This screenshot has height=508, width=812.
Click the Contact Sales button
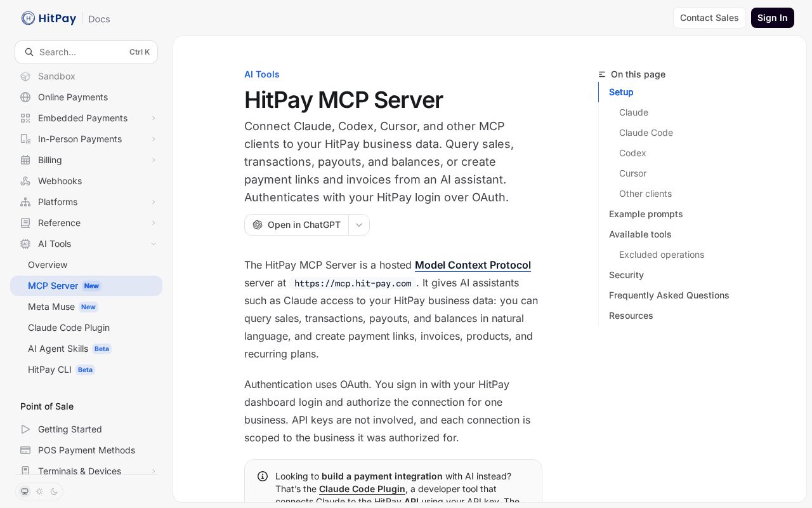pos(709,18)
